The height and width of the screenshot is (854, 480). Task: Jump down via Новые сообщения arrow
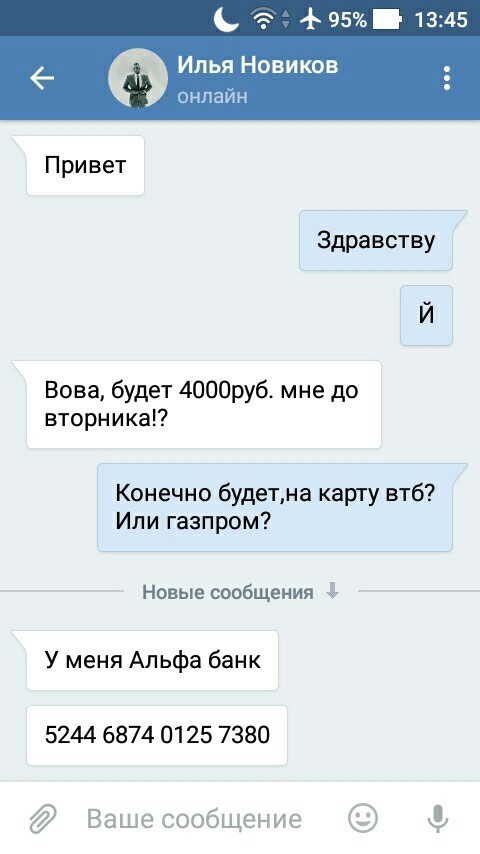pos(332,590)
